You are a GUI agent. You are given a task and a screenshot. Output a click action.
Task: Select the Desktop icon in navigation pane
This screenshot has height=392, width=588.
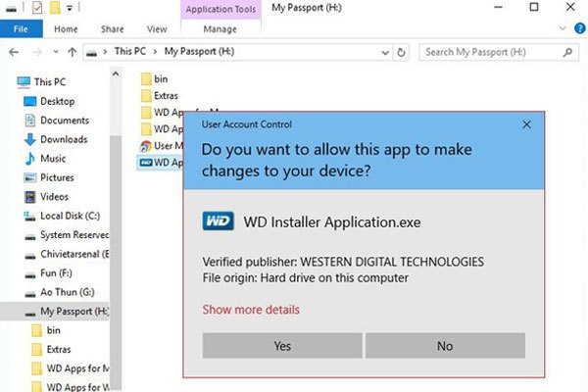[x=29, y=101]
